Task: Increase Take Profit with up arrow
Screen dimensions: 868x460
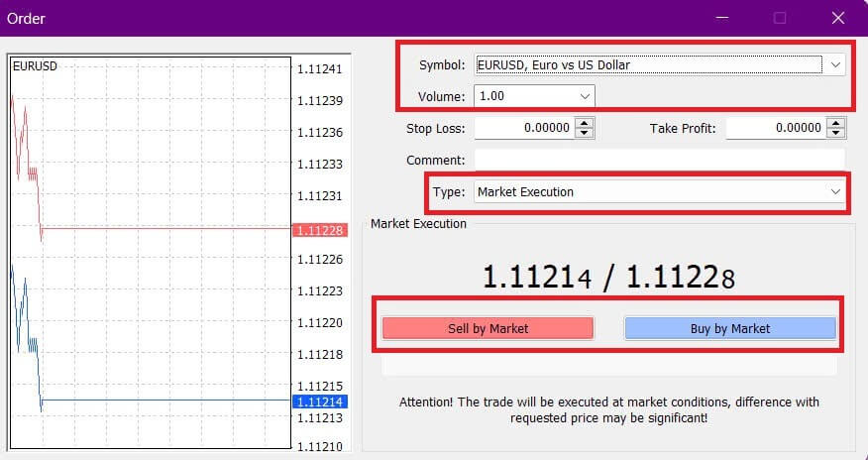Action: tap(836, 123)
